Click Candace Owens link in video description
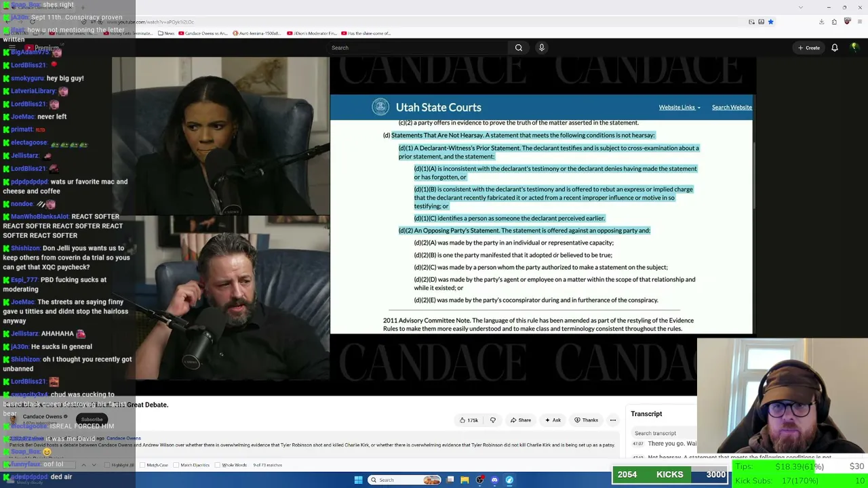 [123, 439]
